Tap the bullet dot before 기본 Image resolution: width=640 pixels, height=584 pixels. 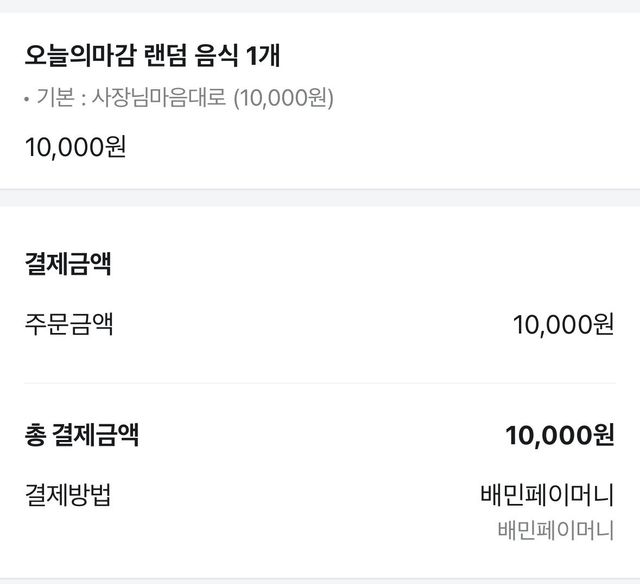pos(28,99)
